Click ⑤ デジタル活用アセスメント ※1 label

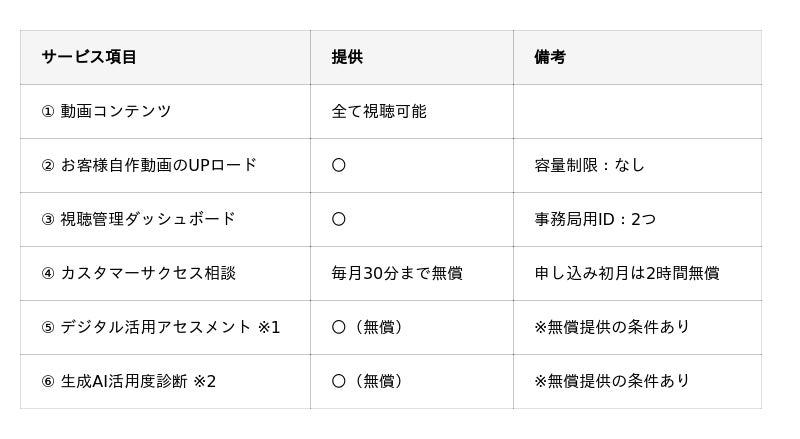pos(161,327)
